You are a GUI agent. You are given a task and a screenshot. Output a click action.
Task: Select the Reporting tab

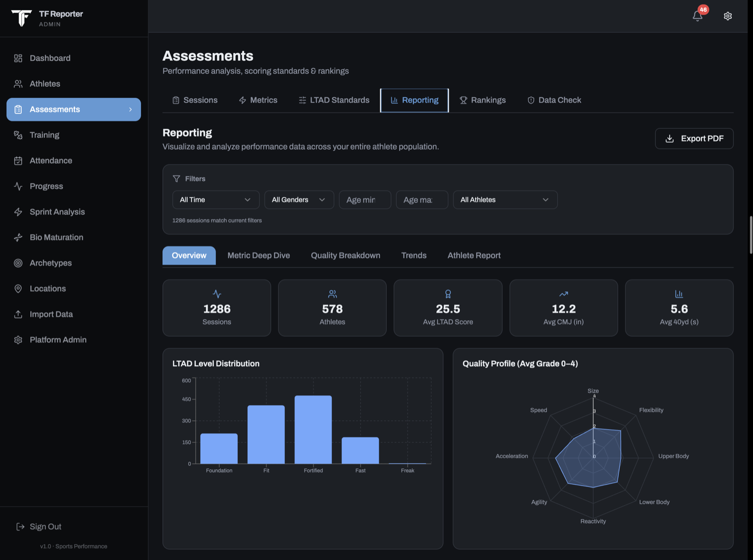pyautogui.click(x=414, y=100)
